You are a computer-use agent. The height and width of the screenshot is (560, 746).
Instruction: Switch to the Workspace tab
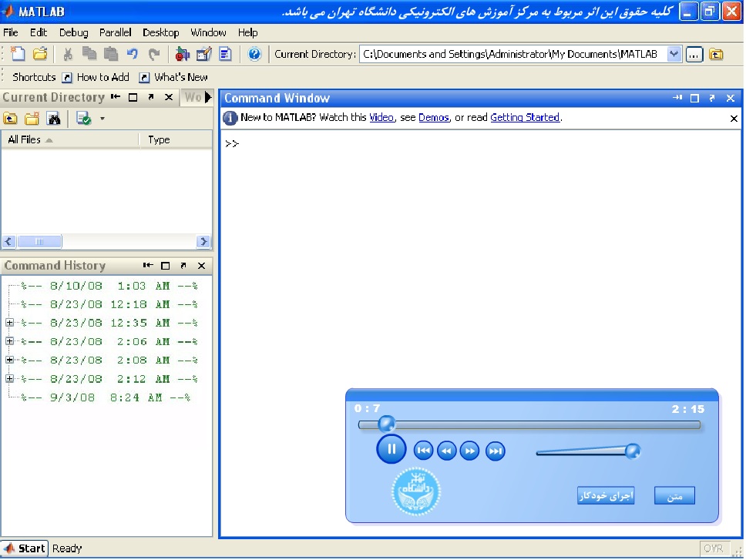[x=193, y=98]
